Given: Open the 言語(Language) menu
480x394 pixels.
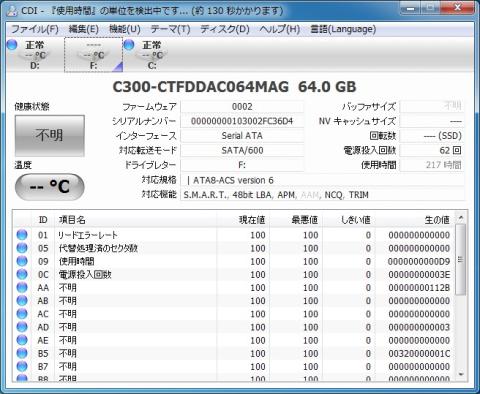Looking at the screenshot, I should pyautogui.click(x=343, y=29).
